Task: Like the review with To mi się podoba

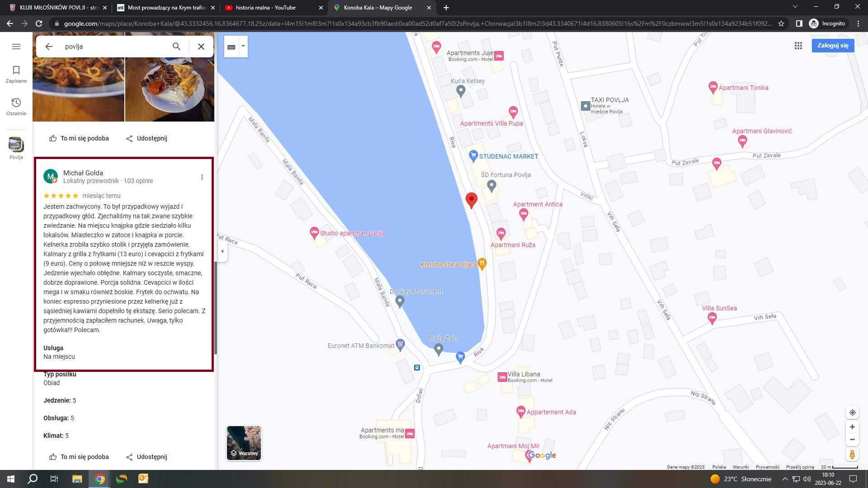Action: [79, 457]
